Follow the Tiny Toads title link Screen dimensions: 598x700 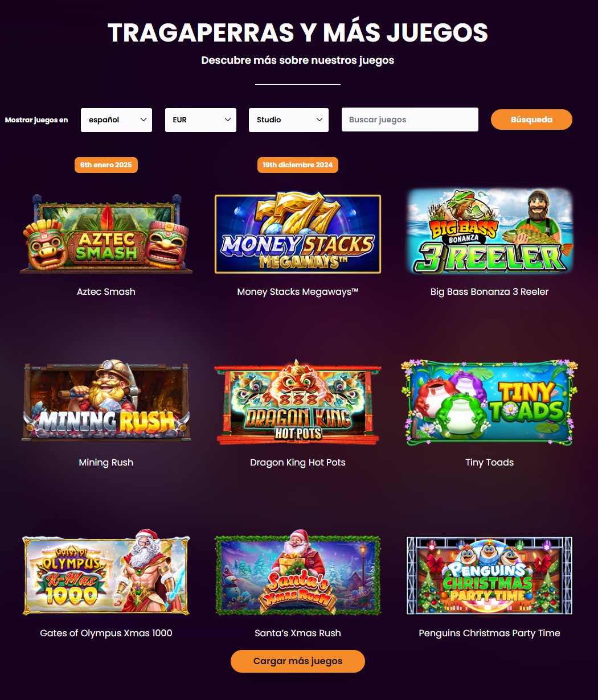pos(490,463)
